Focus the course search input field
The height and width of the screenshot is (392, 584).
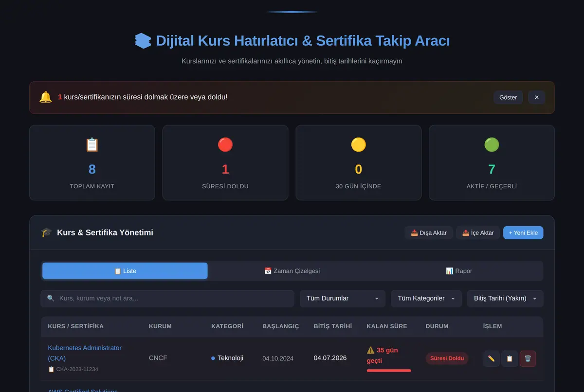(x=167, y=298)
